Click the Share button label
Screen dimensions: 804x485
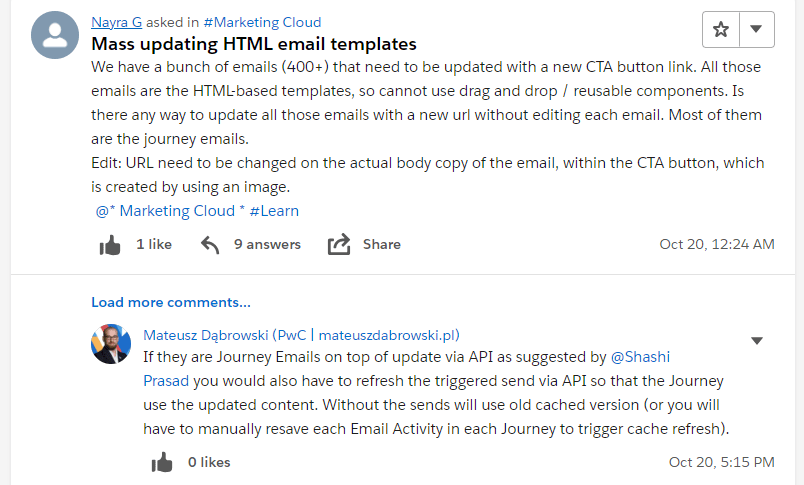(382, 244)
